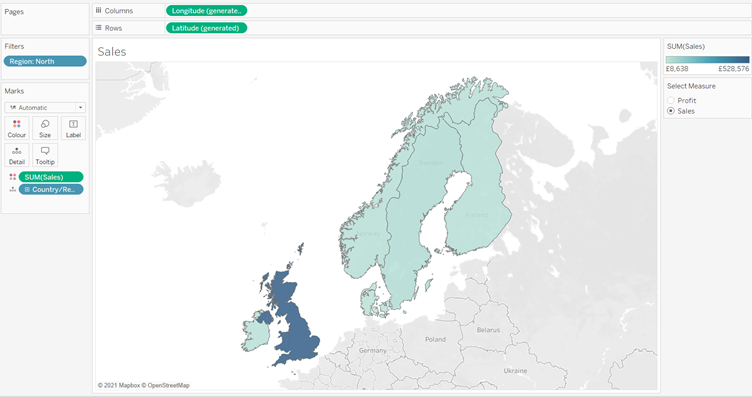This screenshot has height=397, width=752.
Task: Click the Columns shelf icon
Action: tap(98, 11)
